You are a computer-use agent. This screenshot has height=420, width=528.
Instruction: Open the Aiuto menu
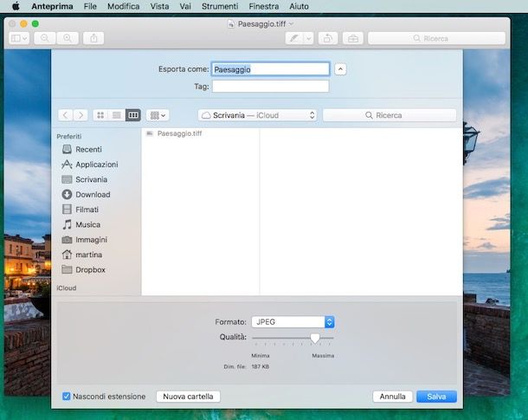click(x=299, y=6)
